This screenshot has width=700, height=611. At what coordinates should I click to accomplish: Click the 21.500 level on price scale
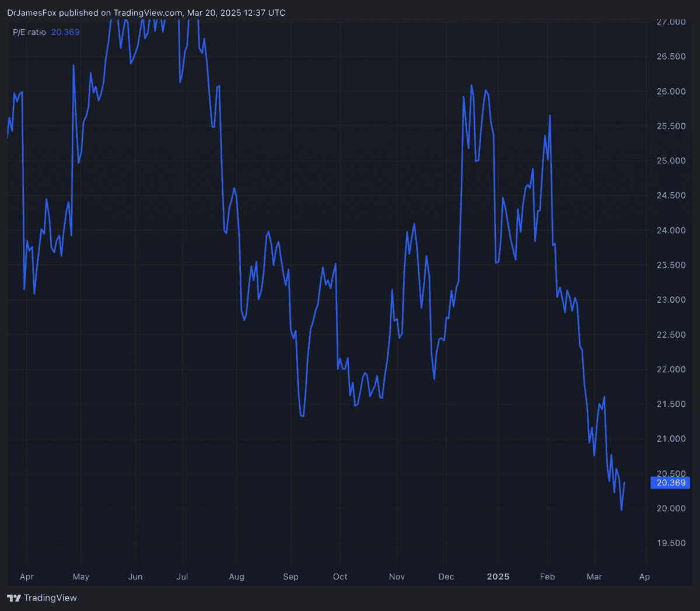point(671,404)
